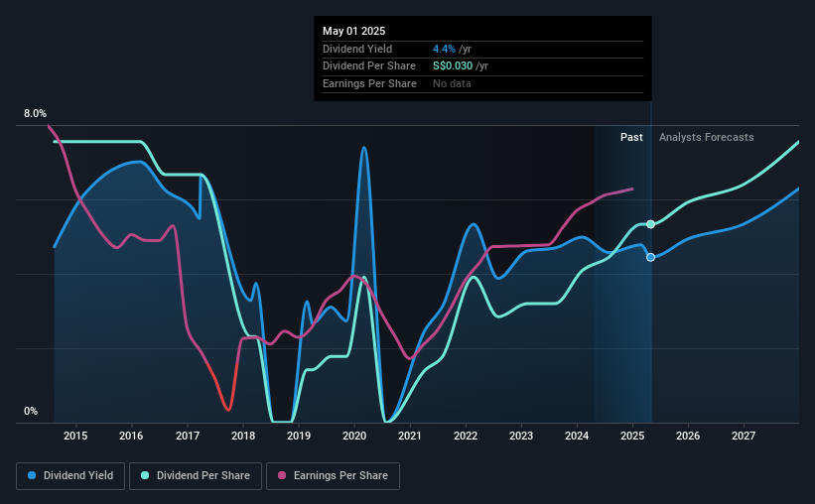Click the blue Dividend Yield legend dot
This screenshot has width=815, height=504.
coord(32,475)
